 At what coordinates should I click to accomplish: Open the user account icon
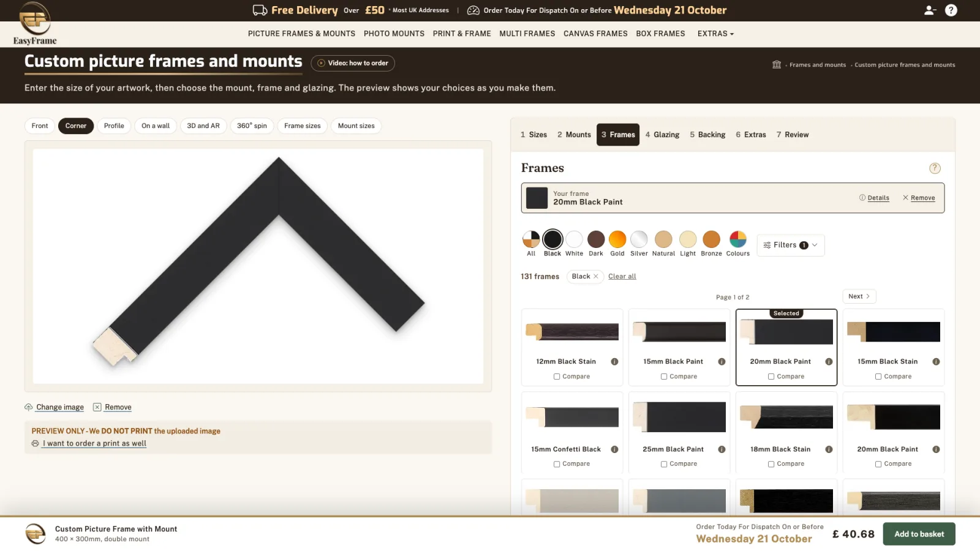(930, 10)
